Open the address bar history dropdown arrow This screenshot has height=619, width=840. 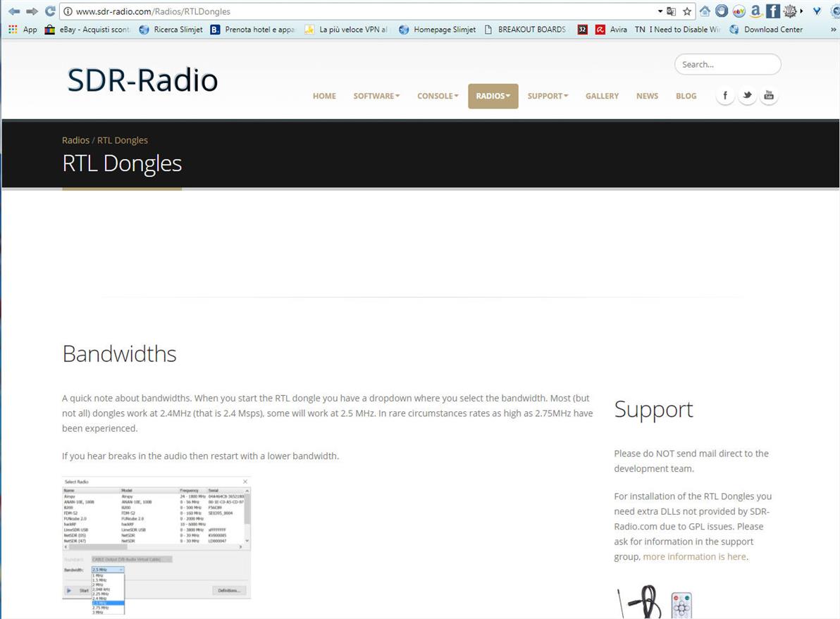click(x=660, y=11)
